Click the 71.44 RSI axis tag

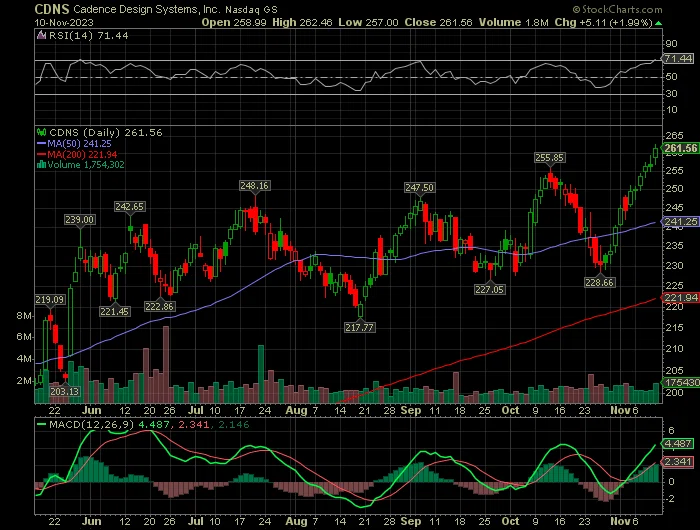(x=678, y=58)
